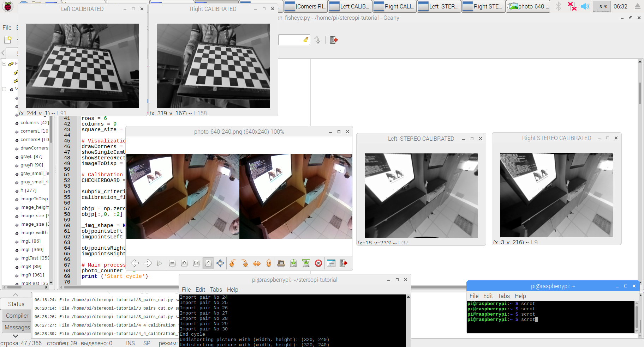644x347 pixels.
Task: Zoom out in photo viewer toolbar
Action: click(172, 263)
